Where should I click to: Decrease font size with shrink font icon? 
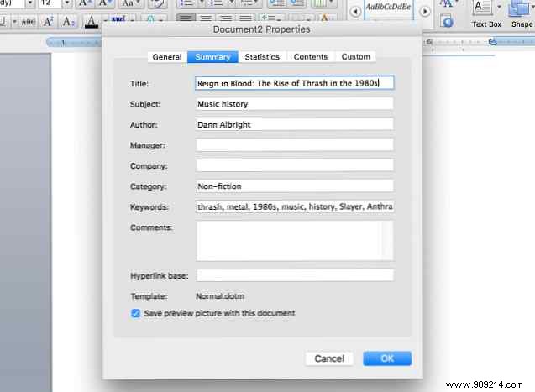point(104,3)
